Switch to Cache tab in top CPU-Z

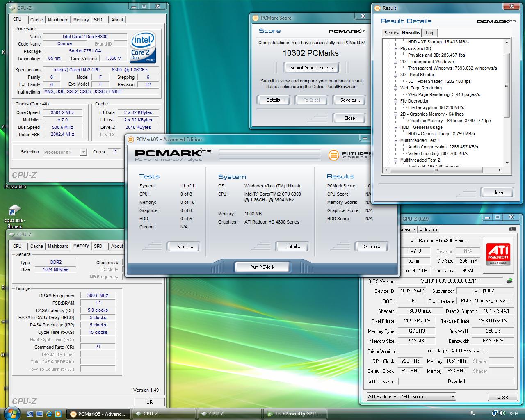(x=37, y=20)
